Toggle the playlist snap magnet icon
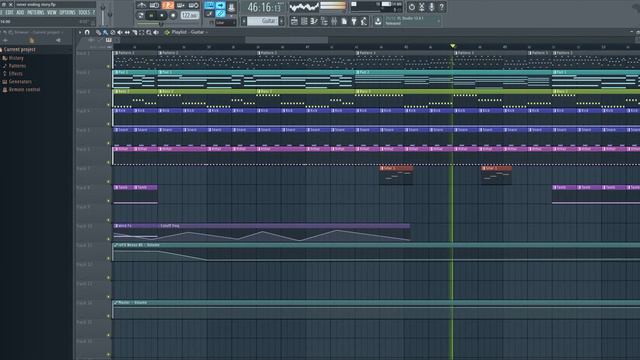 tap(87, 32)
